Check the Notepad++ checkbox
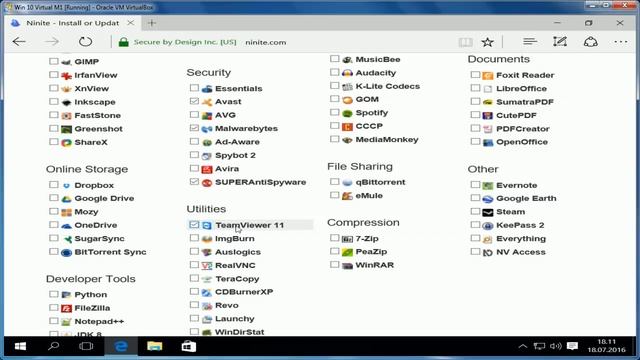640x360 pixels. 53,321
